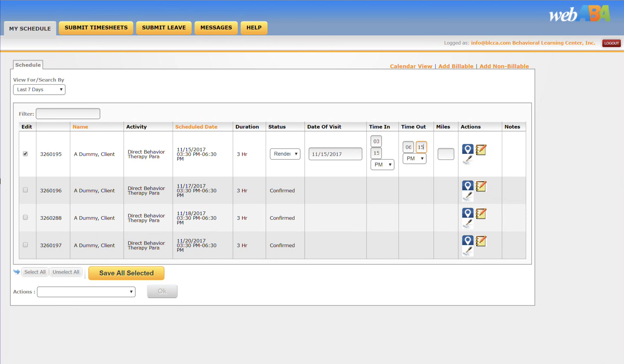Click the Add Billable link
624x364 pixels.
point(456,66)
